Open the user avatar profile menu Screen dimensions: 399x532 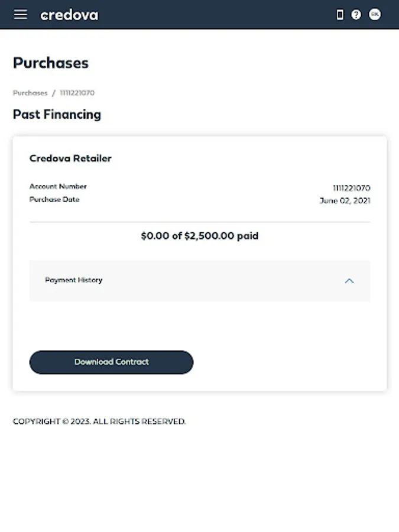tap(375, 14)
